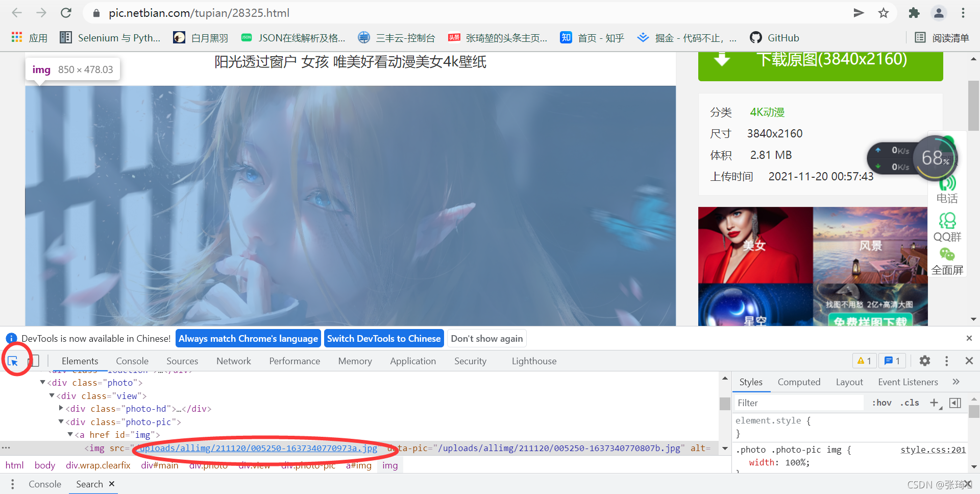This screenshot has width=980, height=494.
Task: Open Chrome three-dot menu
Action: coord(963,13)
